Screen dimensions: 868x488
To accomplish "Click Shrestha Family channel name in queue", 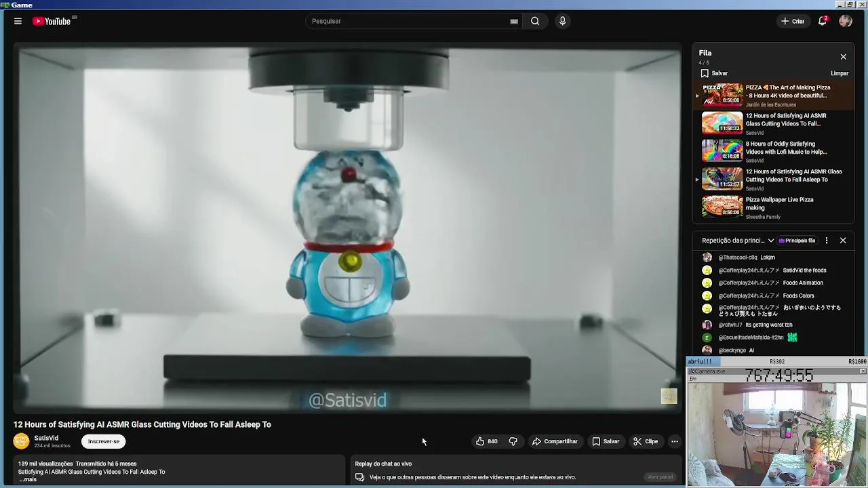I will pyautogui.click(x=763, y=217).
